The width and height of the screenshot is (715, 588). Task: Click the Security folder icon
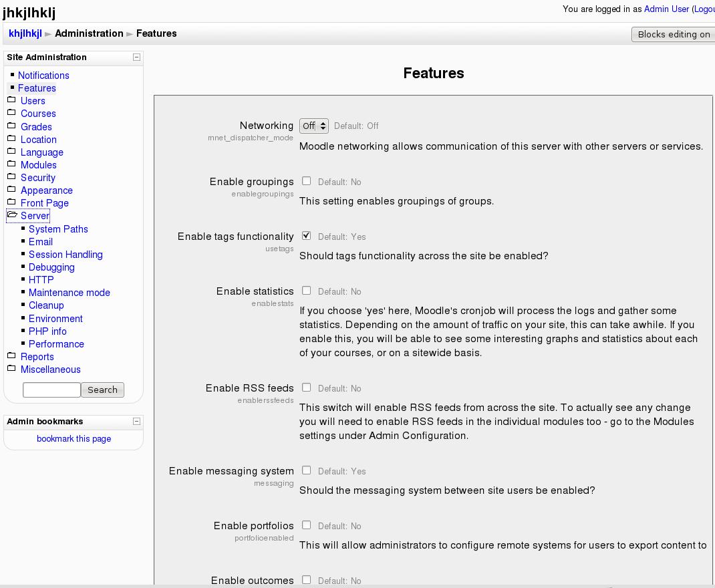coord(11,177)
